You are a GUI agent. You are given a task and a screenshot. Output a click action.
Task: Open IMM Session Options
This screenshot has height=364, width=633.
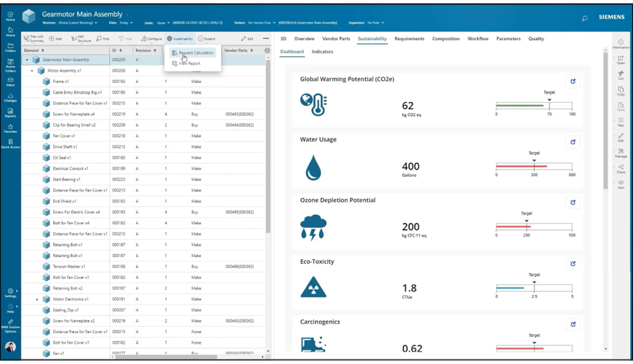[x=11, y=326]
